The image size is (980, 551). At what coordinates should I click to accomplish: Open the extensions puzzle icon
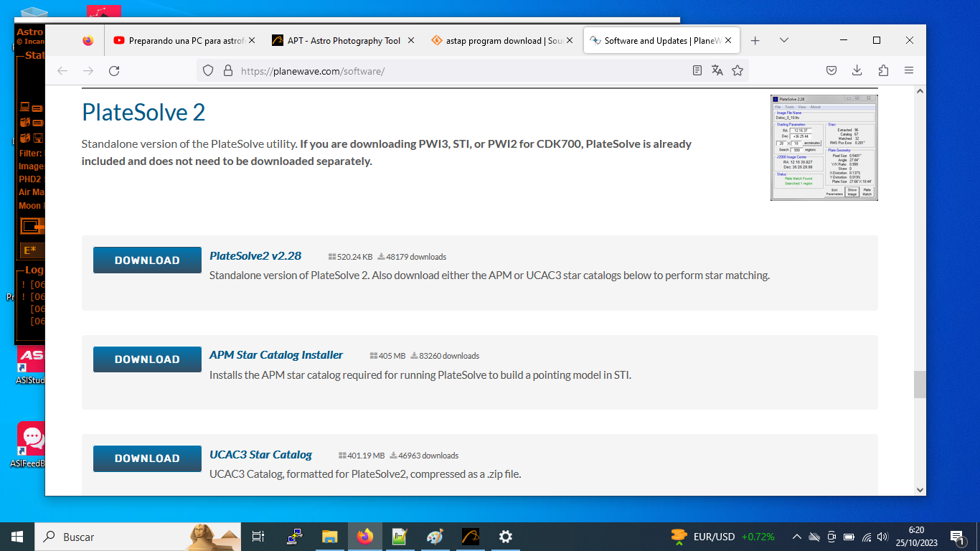pos(883,70)
